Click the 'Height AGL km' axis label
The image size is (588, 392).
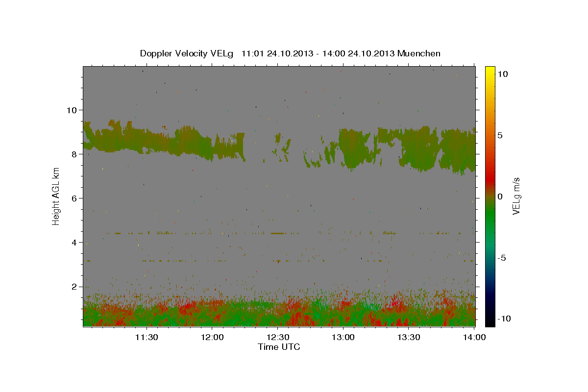click(x=56, y=196)
